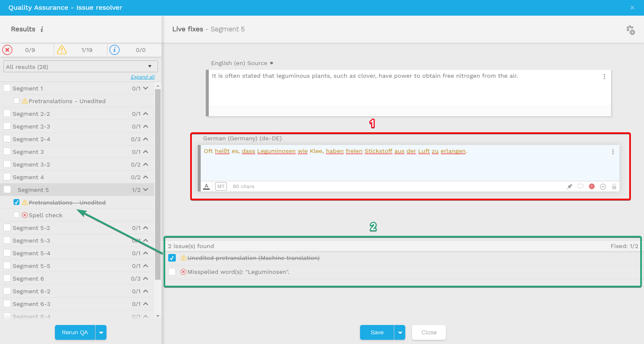Click the Expand all link
644x344 pixels.
pyautogui.click(x=142, y=77)
